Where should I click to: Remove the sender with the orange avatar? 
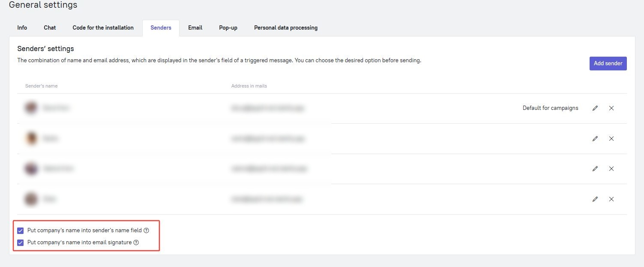611,139
